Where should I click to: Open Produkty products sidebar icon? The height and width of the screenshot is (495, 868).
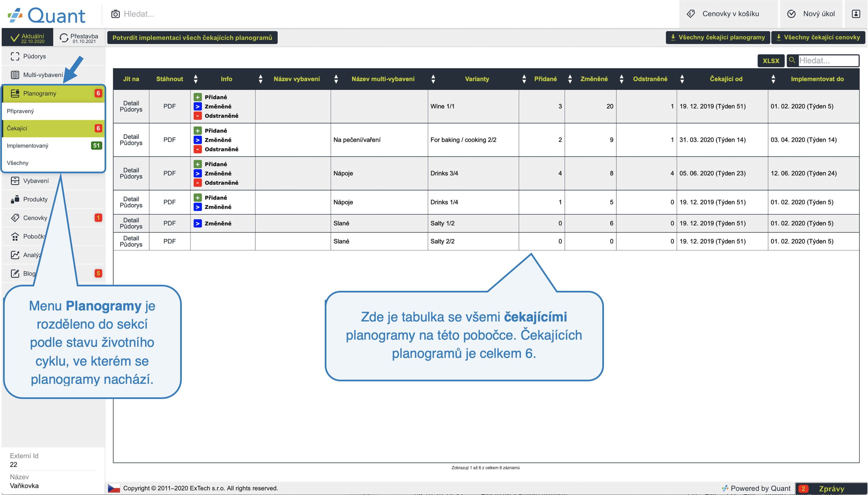coord(15,199)
